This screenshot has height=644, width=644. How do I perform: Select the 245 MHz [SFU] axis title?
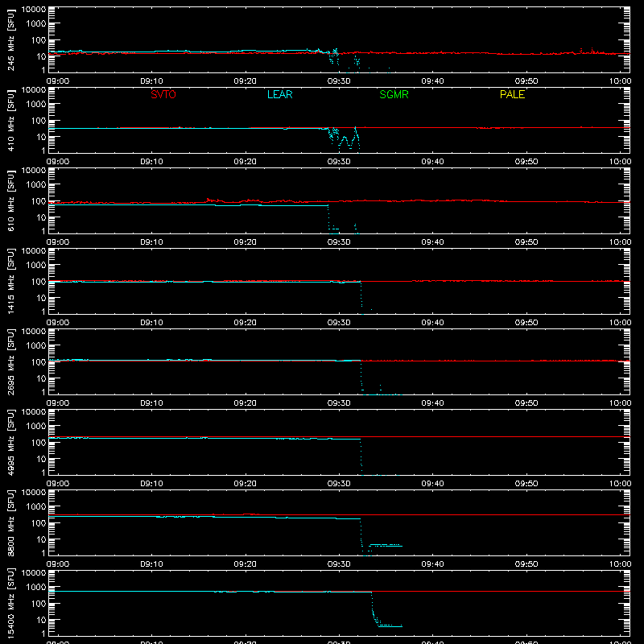pyautogui.click(x=11, y=39)
